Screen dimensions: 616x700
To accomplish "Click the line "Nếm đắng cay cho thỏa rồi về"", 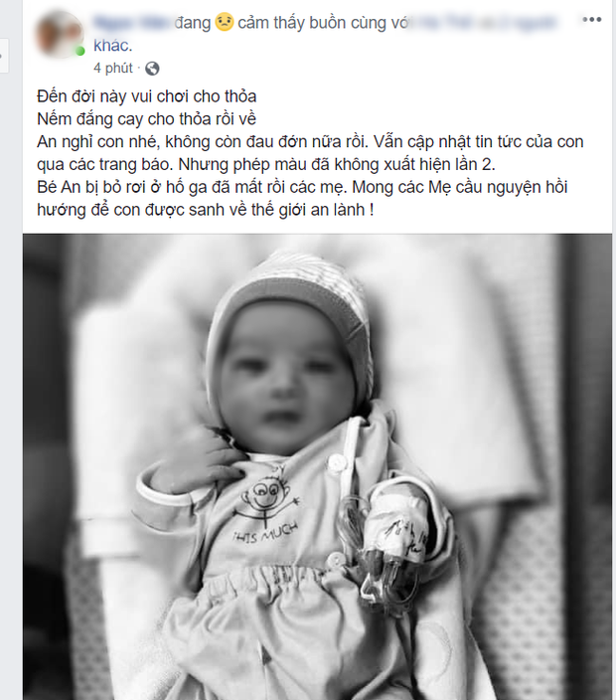I will [x=147, y=119].
